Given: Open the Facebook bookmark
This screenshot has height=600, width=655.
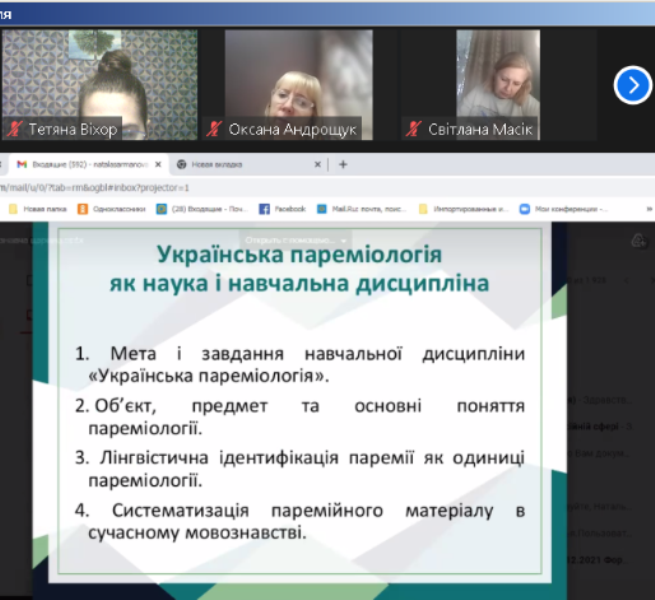Looking at the screenshot, I should pyautogui.click(x=282, y=209).
